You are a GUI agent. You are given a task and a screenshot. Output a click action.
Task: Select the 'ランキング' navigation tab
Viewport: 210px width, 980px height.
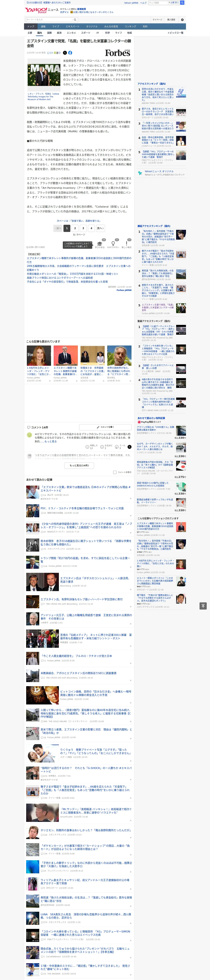coord(130,27)
